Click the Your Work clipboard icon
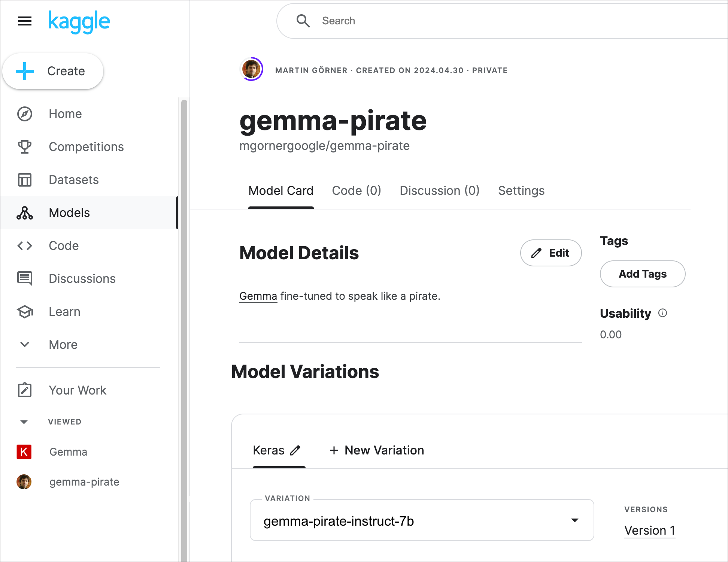 coord(25,390)
